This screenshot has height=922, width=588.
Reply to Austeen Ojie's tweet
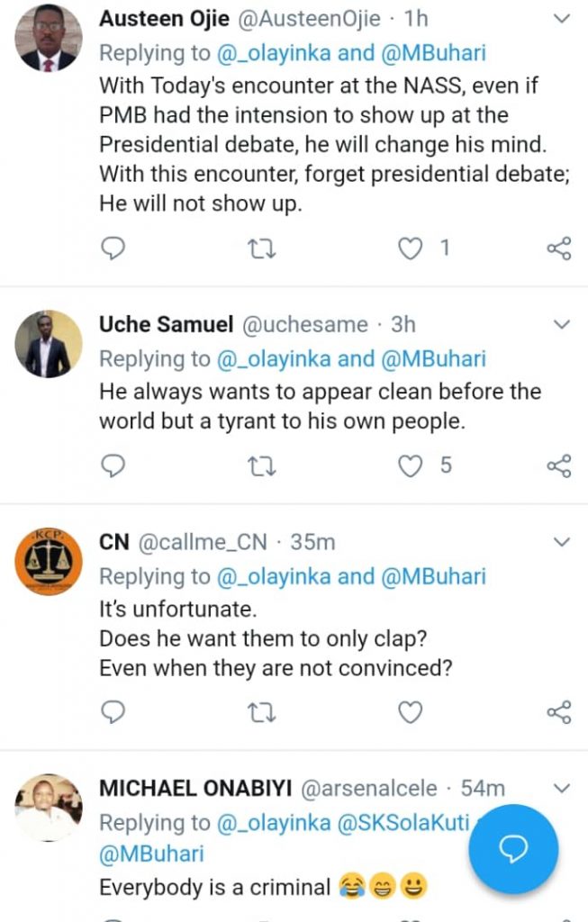coord(113,248)
